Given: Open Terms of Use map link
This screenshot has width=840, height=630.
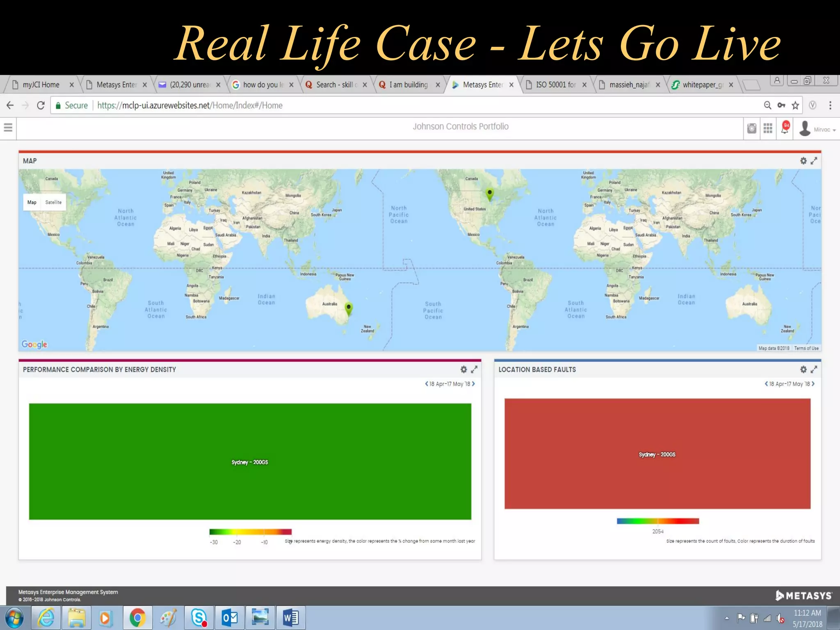Looking at the screenshot, I should (806, 348).
